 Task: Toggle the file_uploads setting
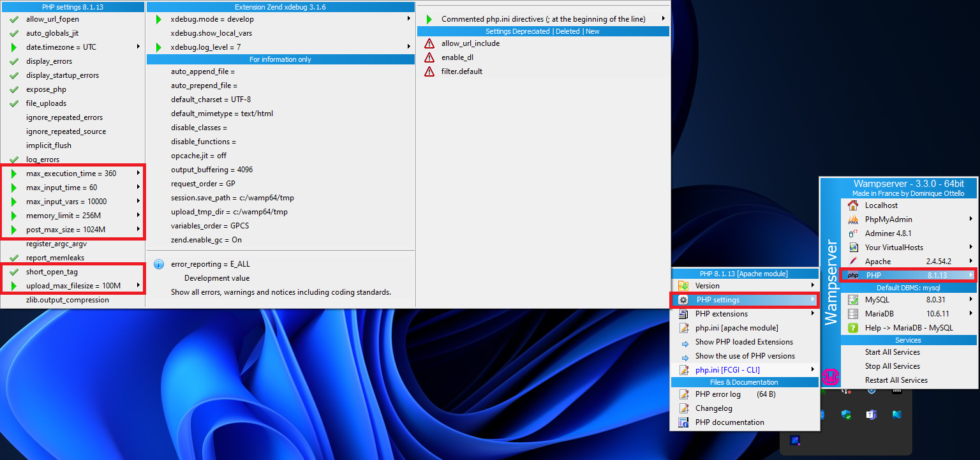(x=73, y=103)
